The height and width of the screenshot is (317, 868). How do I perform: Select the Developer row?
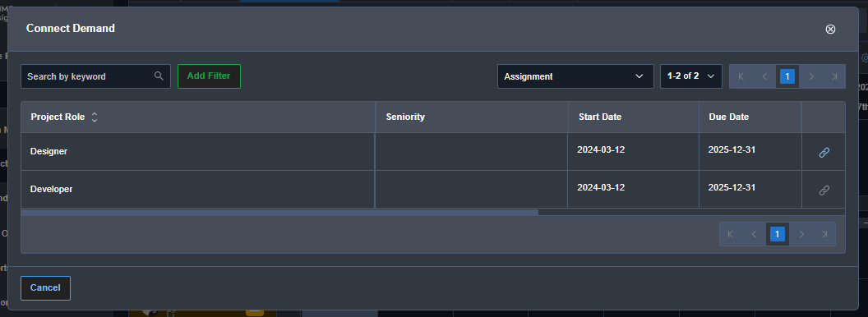(x=433, y=189)
